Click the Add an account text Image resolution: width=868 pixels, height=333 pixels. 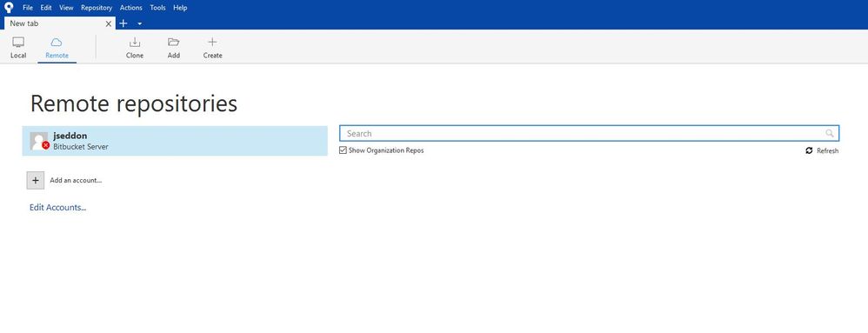[x=76, y=180]
